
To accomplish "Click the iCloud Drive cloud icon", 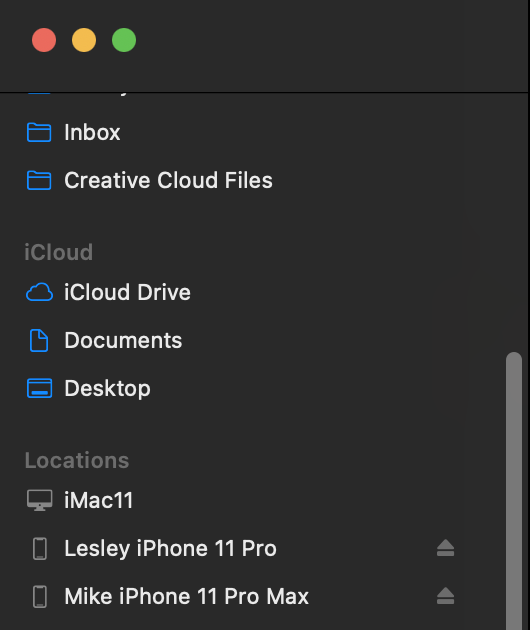I will (x=39, y=292).
